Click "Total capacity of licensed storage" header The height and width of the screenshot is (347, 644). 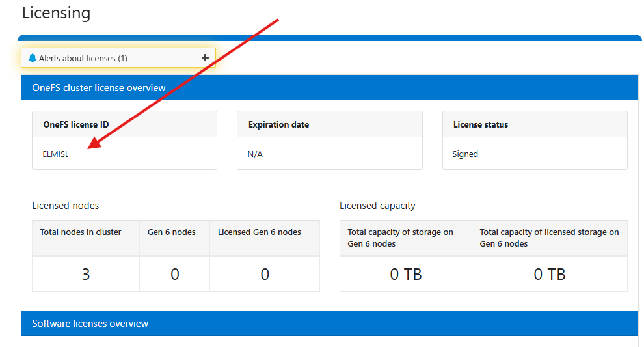549,238
